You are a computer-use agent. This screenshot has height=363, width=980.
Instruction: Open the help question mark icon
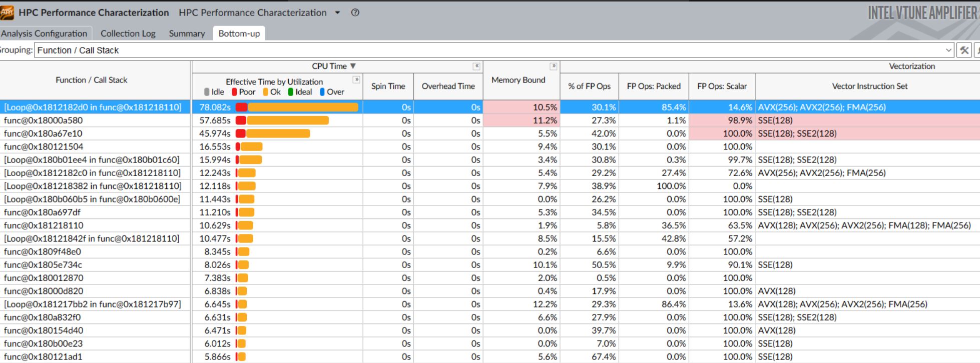355,12
